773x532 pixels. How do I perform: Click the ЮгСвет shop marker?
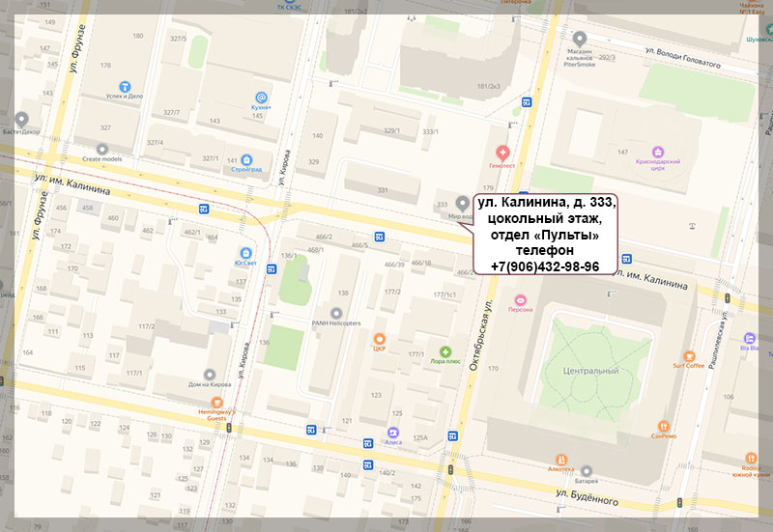coord(248,252)
